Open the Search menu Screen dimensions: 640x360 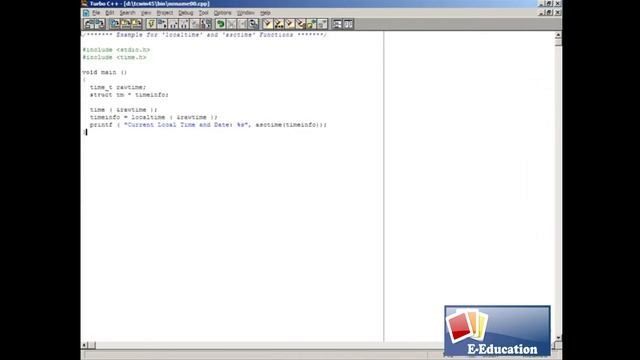point(127,13)
